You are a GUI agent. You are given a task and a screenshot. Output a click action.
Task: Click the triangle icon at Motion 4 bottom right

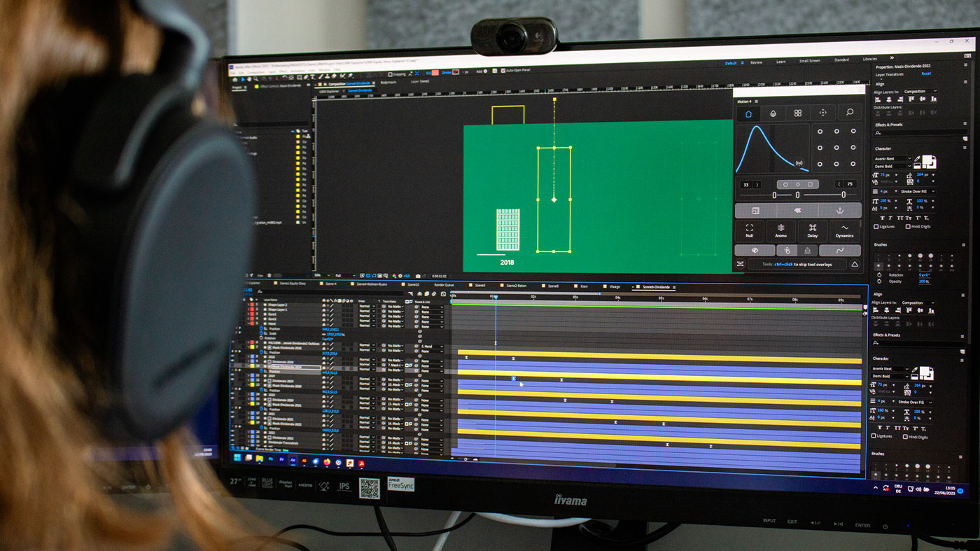point(854,265)
